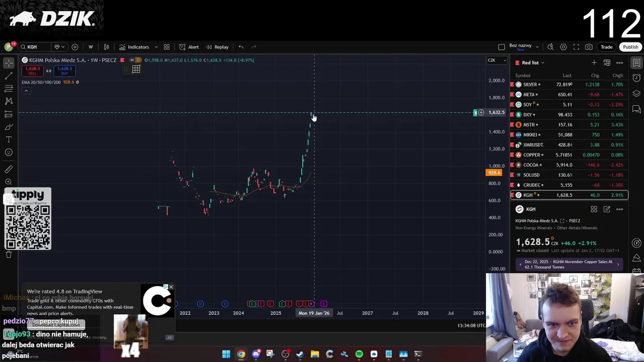
Task: Add a symbol to the watchlist
Action: coord(594,62)
